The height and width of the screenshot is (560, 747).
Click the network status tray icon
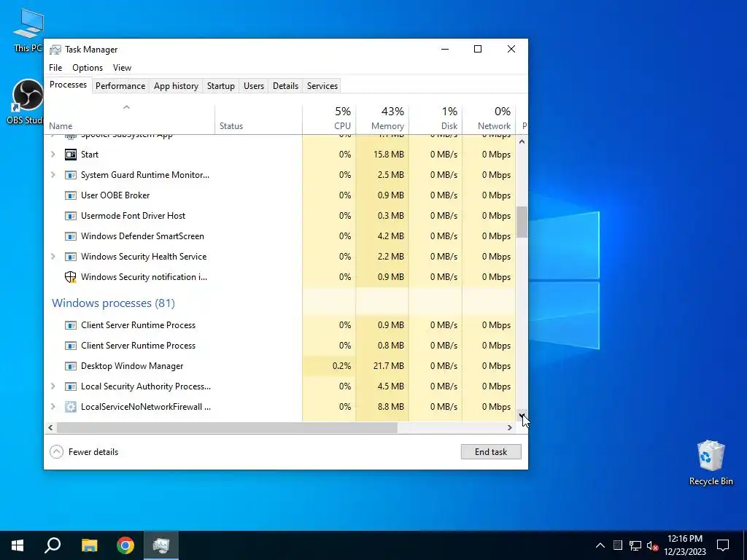point(635,545)
